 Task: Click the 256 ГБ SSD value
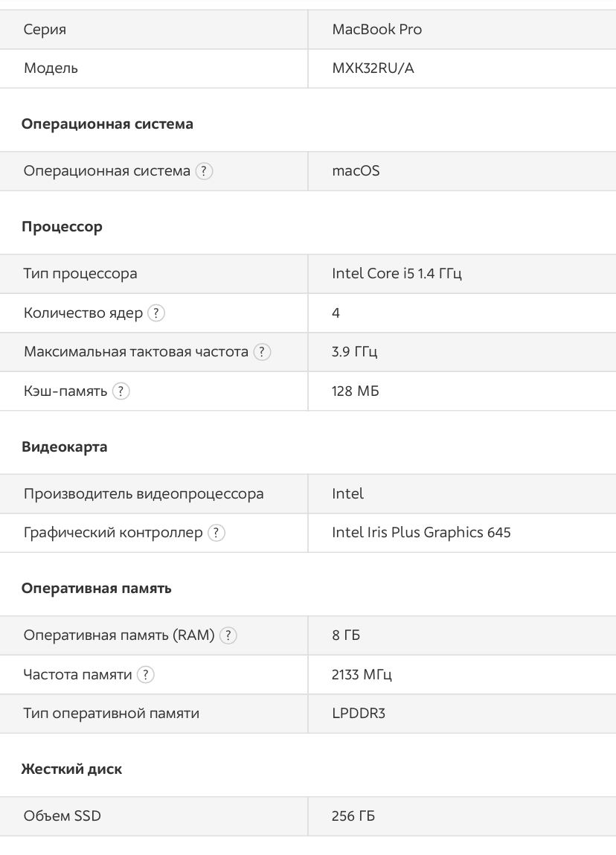pyautogui.click(x=353, y=816)
